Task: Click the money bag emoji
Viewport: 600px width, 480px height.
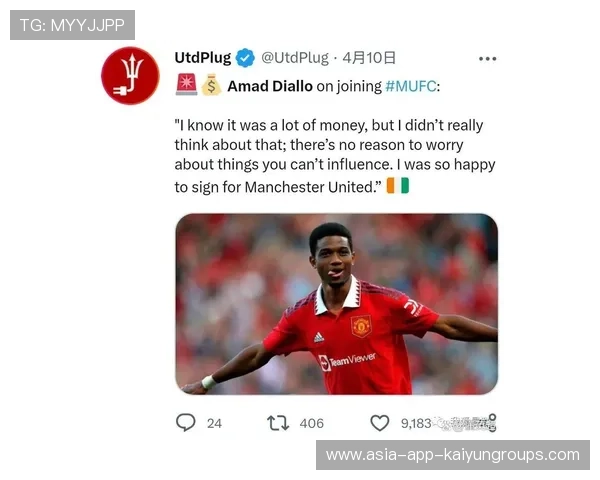Action: pyautogui.click(x=211, y=85)
